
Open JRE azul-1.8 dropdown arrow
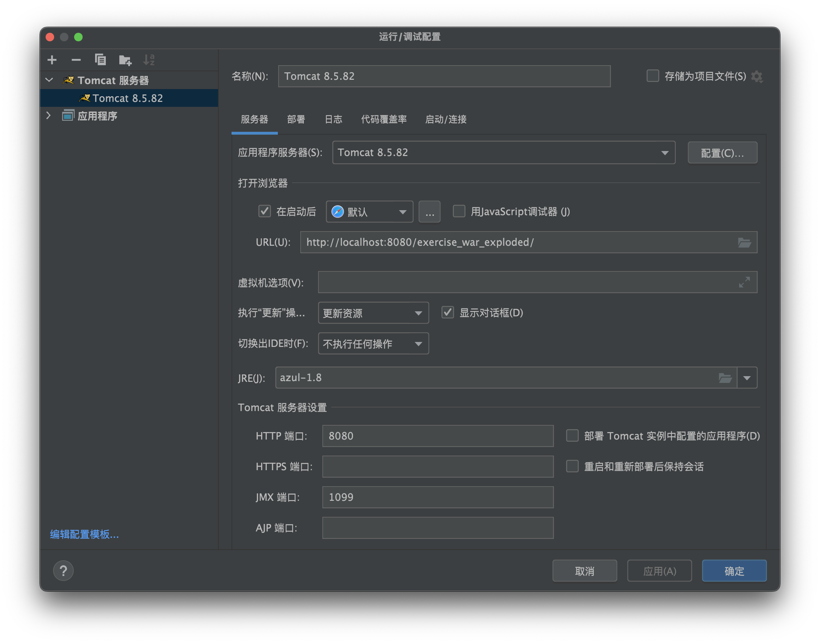[747, 378]
